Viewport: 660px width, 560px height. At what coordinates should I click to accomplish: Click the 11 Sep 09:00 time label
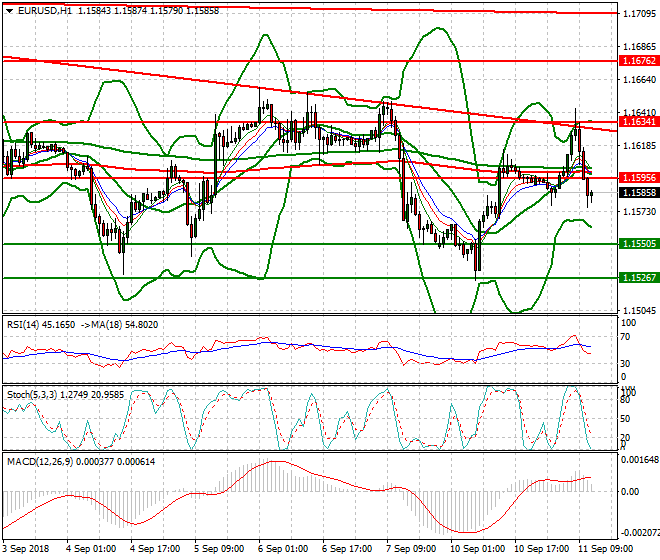point(605,549)
